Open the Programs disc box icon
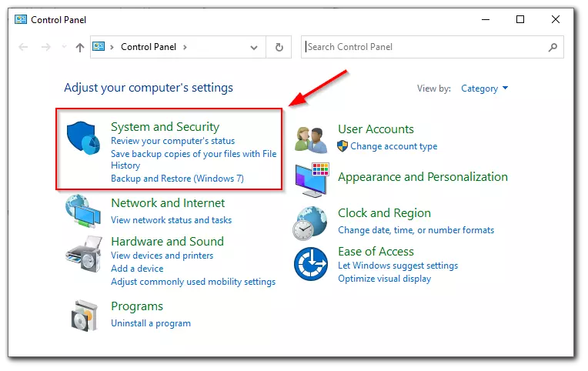Screen dimensions: 588x371 coord(85,316)
